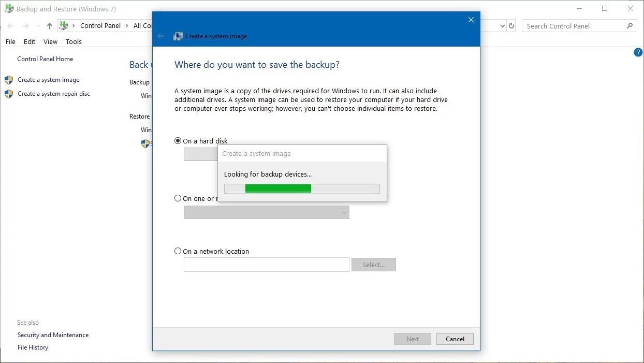
Task: Open the File menu
Action: point(10,41)
